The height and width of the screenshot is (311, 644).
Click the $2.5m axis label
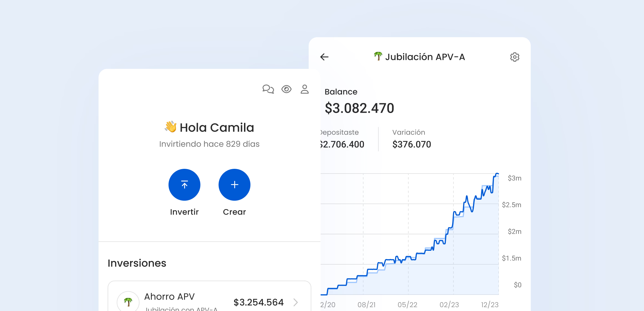(512, 205)
